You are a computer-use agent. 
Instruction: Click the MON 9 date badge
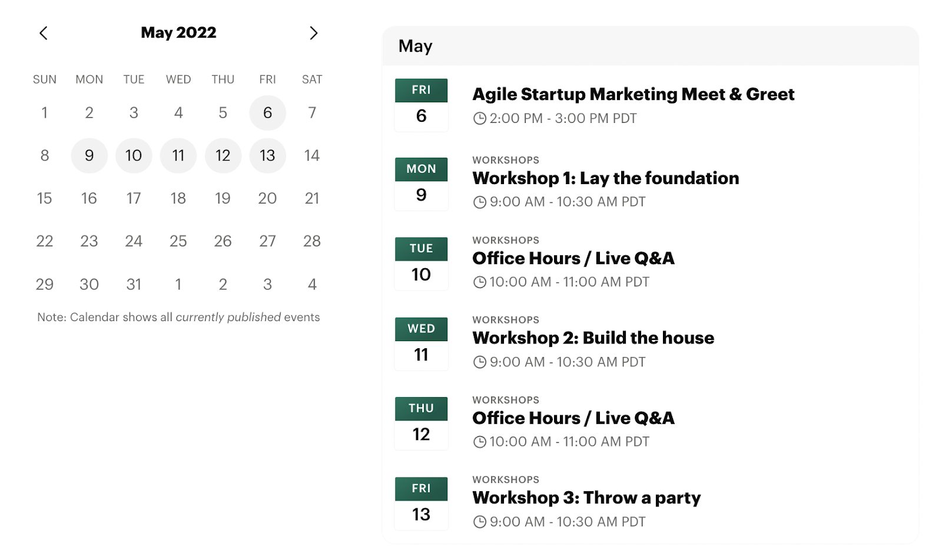click(421, 184)
